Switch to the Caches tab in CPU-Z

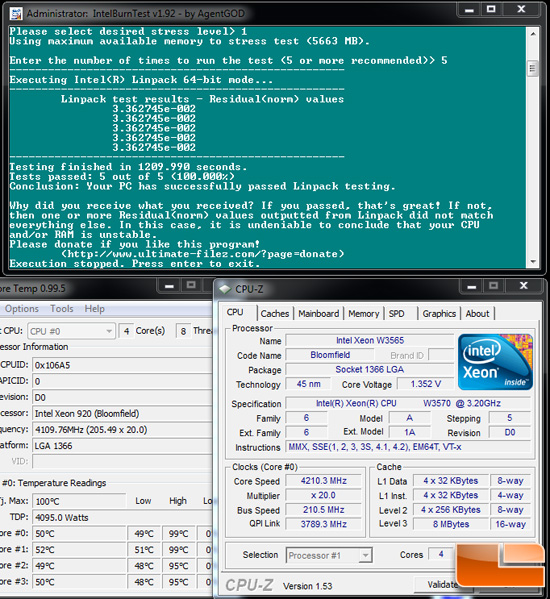point(275,314)
